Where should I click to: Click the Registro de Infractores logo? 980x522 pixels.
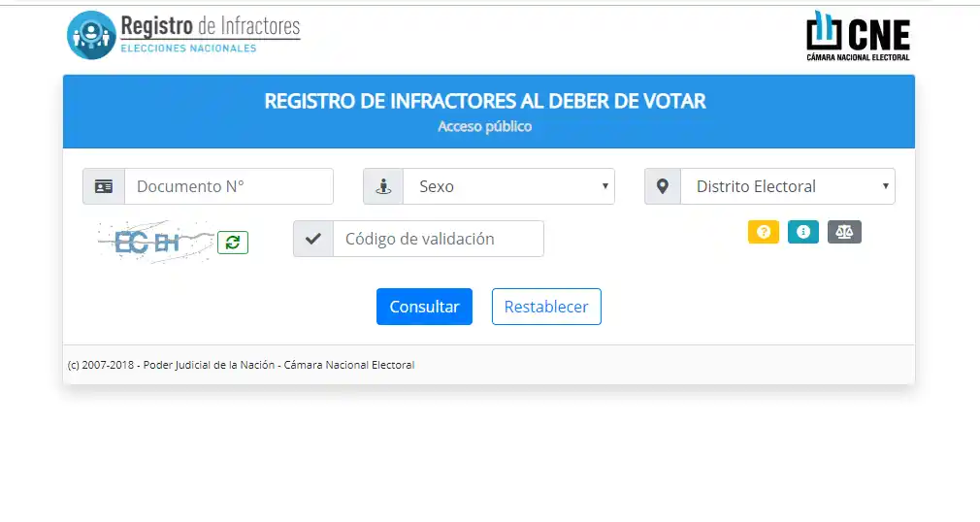pos(183,35)
